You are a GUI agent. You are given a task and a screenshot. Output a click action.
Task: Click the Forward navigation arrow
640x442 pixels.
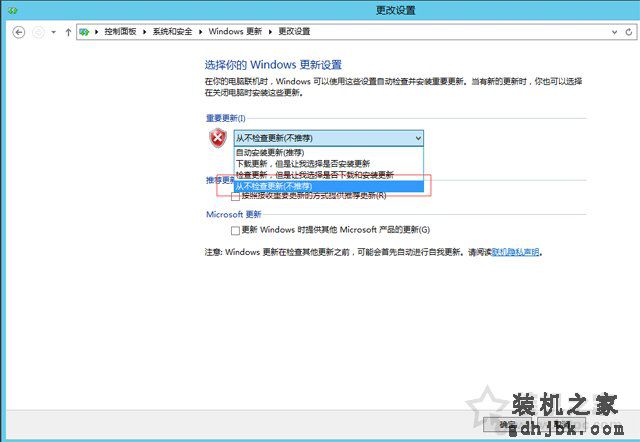coord(38,32)
